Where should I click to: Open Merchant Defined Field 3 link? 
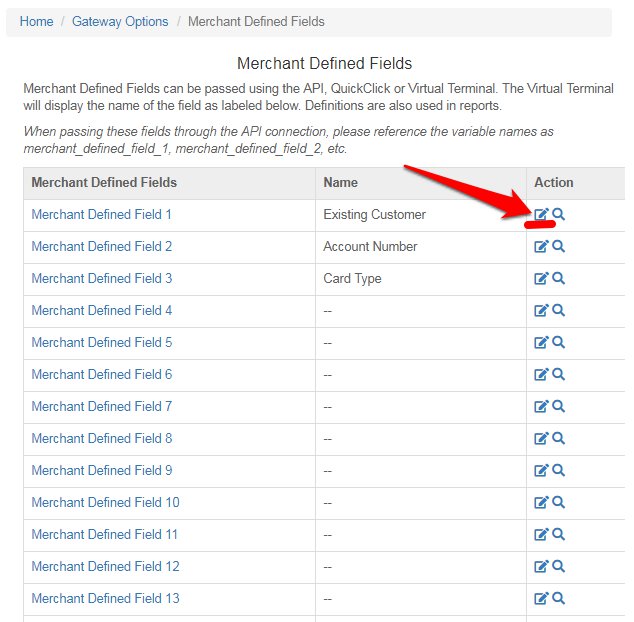[102, 278]
